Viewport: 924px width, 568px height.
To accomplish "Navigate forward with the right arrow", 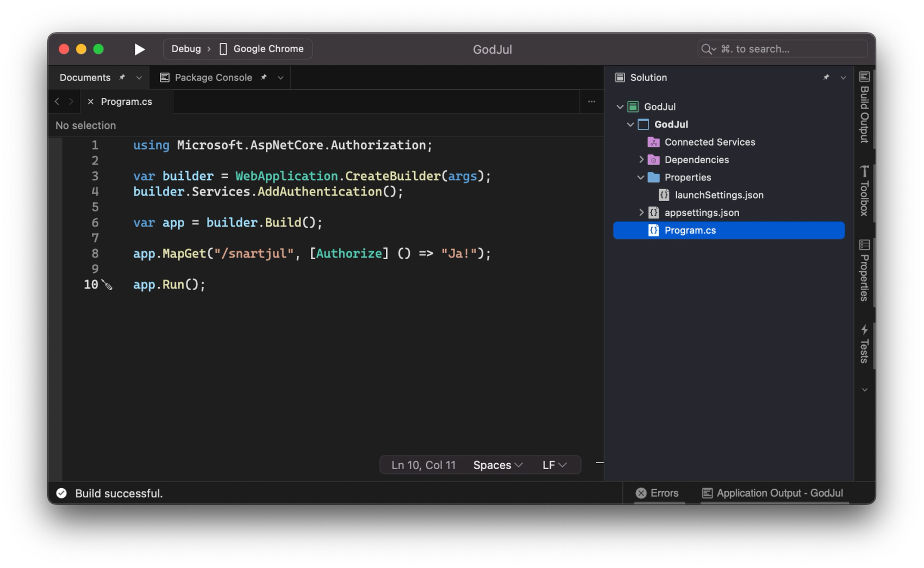I will click(71, 102).
